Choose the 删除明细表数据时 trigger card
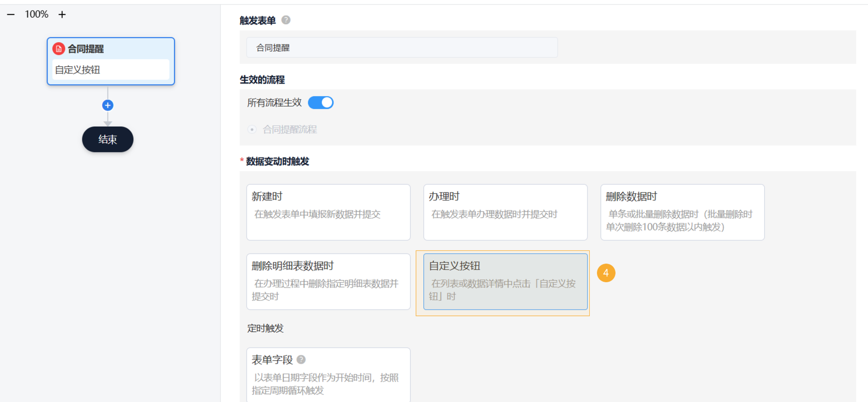Screen dimensions: 868x402 tap(328, 282)
